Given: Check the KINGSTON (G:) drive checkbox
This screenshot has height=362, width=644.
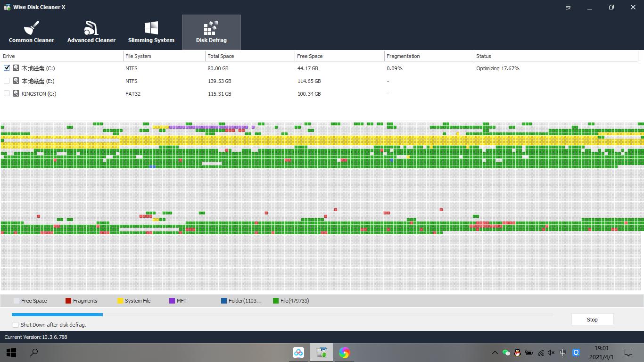Looking at the screenshot, I should click(x=7, y=93).
